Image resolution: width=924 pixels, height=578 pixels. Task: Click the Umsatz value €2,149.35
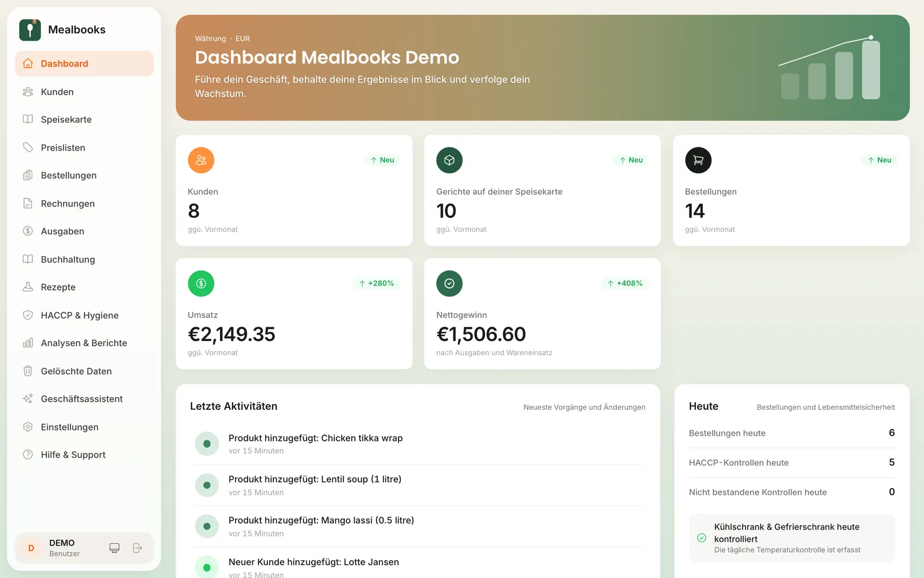[x=232, y=334]
